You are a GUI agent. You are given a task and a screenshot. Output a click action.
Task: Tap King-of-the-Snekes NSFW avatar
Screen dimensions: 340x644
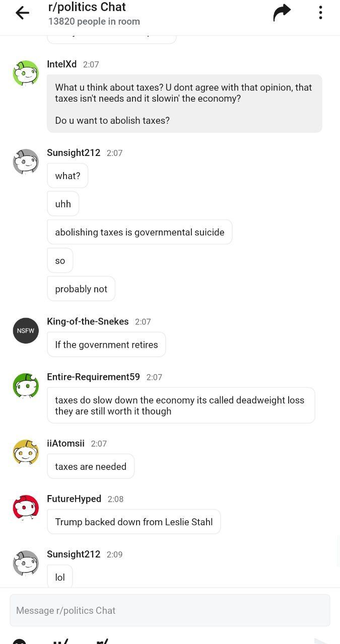click(x=26, y=331)
